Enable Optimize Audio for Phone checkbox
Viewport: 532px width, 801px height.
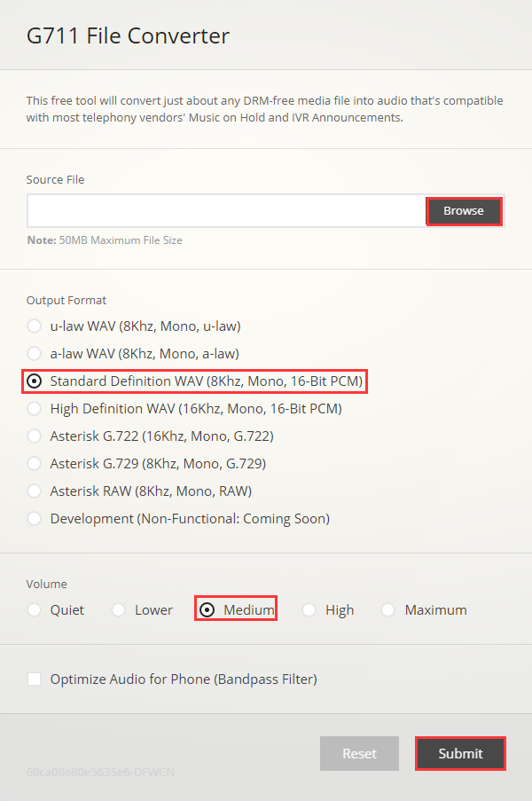pos(35,679)
